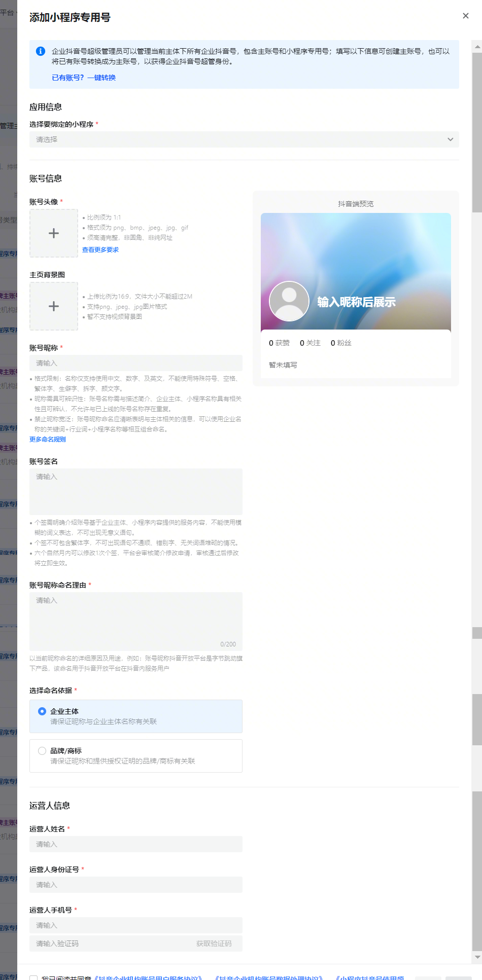The height and width of the screenshot is (980, 482).
Task: Click the scrollbar up arrow
Action: point(477,47)
